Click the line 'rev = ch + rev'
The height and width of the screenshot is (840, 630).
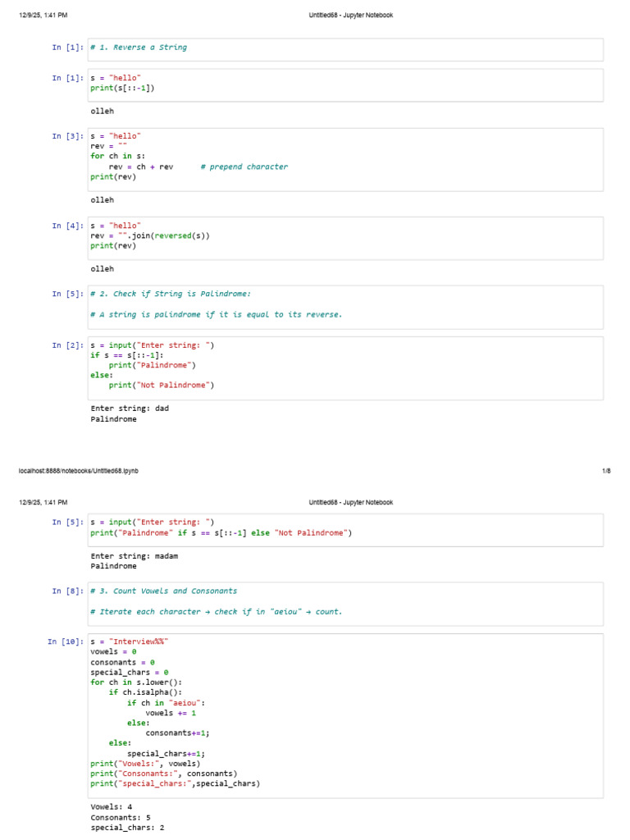[x=141, y=167]
